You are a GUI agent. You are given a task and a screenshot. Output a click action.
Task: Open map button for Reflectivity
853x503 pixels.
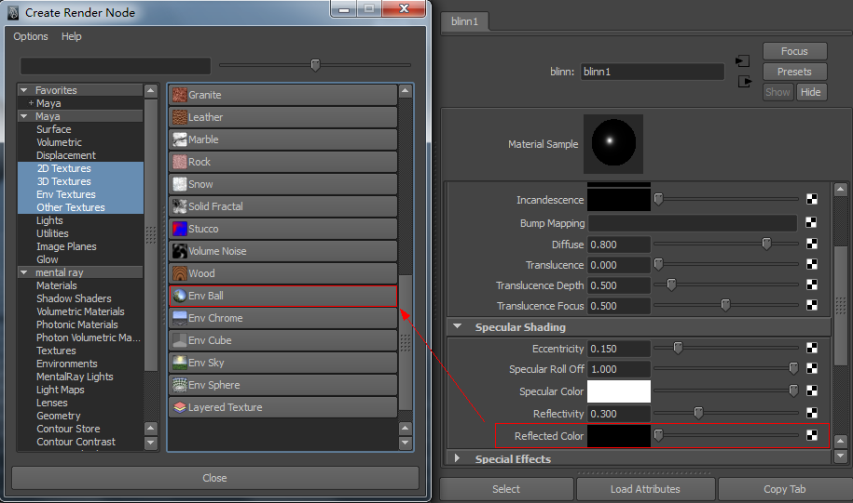812,413
